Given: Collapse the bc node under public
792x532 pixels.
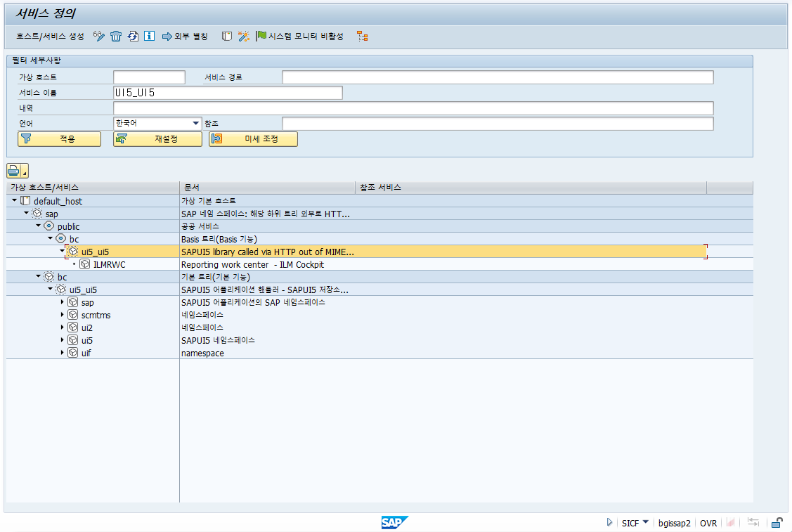Looking at the screenshot, I should 50,238.
